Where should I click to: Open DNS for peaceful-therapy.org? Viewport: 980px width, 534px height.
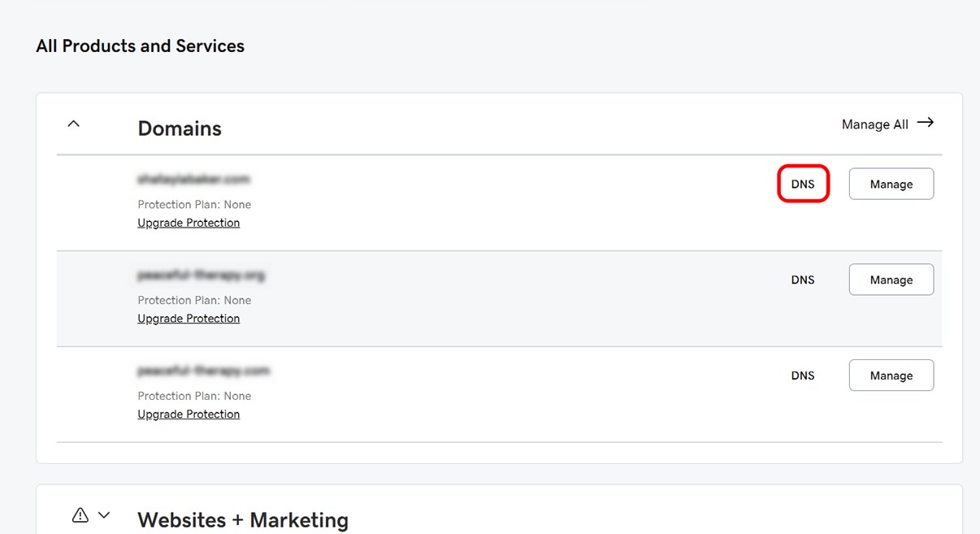[x=803, y=280]
